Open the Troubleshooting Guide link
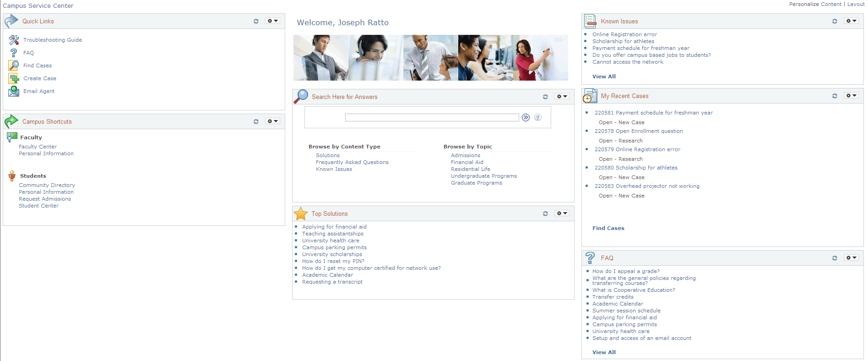 (53, 40)
